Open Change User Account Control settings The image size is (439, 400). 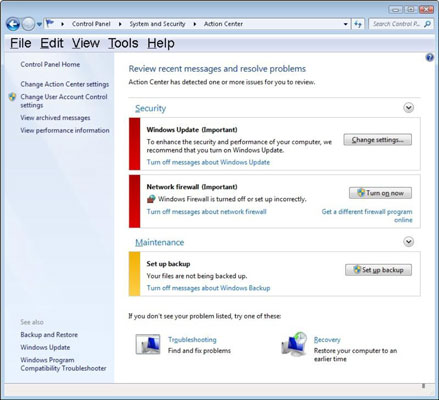[64, 101]
